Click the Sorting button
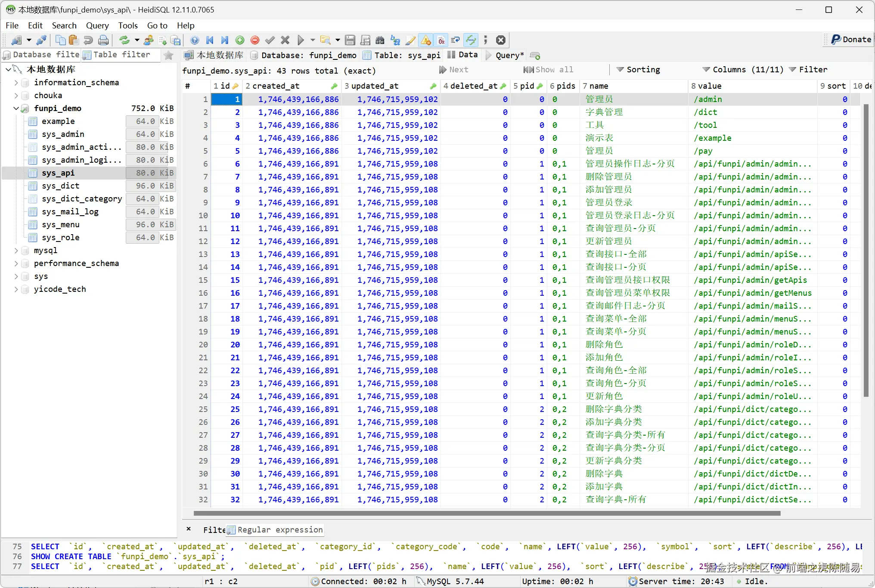 pyautogui.click(x=638, y=70)
